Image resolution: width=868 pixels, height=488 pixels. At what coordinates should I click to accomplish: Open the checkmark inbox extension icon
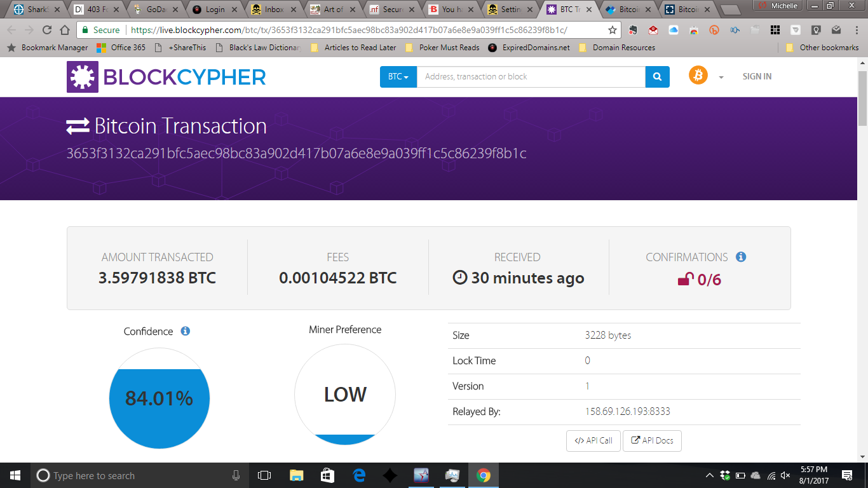point(836,30)
